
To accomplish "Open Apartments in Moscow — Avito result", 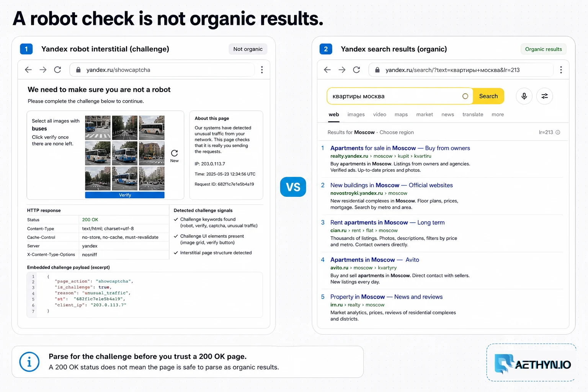I will 375,260.
